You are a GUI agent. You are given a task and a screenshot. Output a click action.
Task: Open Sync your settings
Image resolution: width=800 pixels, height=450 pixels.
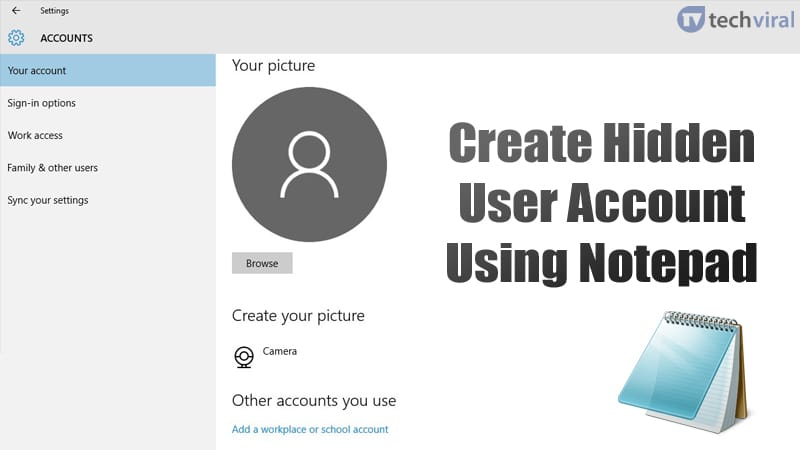point(108,200)
